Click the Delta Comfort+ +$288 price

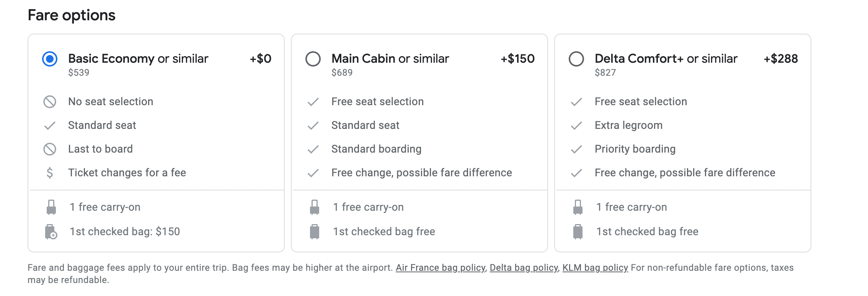[x=781, y=59]
